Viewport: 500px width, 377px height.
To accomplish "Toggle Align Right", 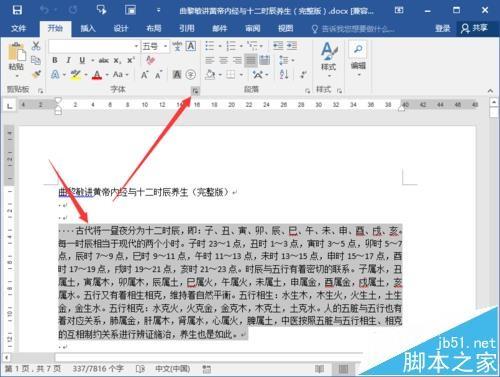I will coord(237,60).
